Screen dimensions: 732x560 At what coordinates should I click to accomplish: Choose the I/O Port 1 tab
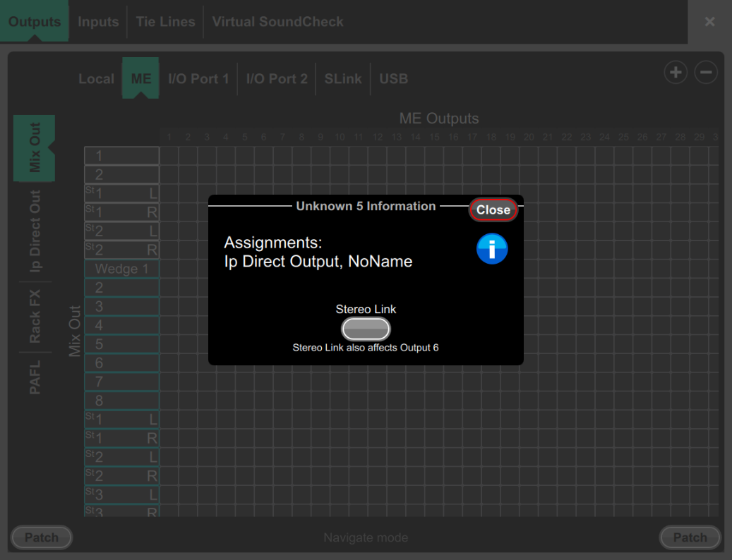(x=198, y=79)
